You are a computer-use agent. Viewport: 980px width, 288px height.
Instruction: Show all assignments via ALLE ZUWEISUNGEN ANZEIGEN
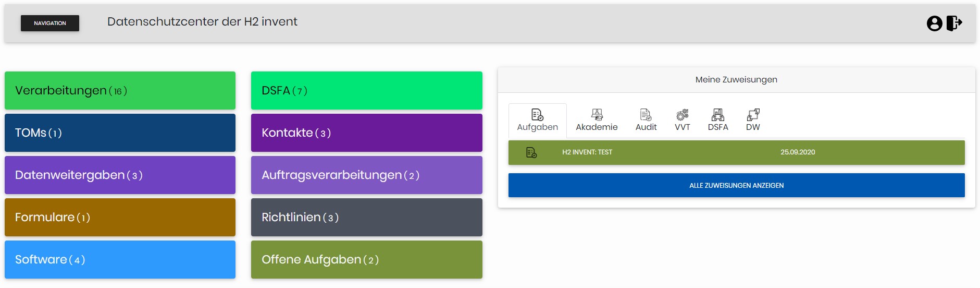pos(736,185)
